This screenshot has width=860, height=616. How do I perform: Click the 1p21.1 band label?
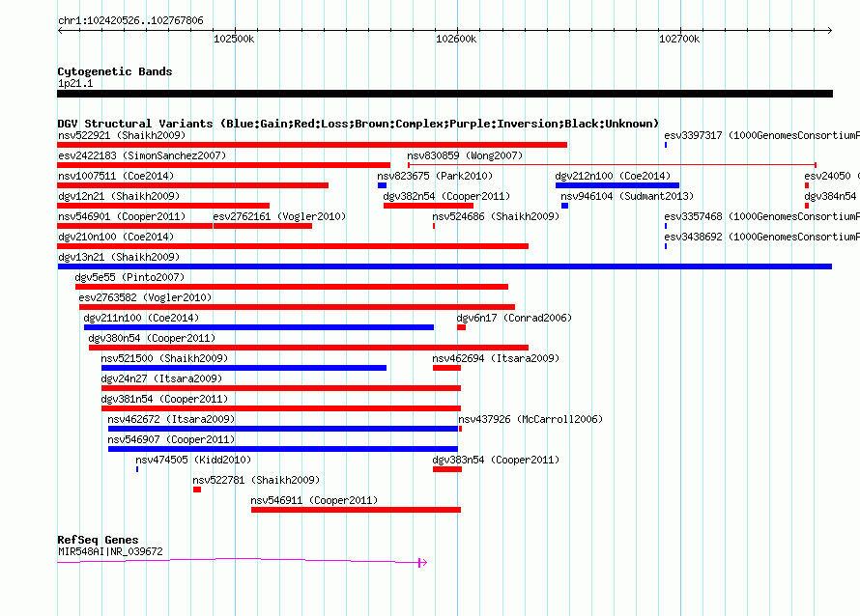[x=75, y=83]
